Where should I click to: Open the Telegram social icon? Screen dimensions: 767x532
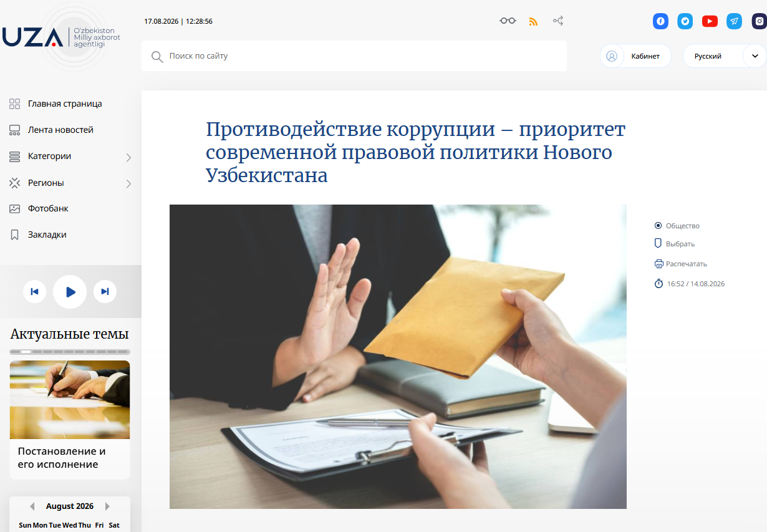(735, 21)
